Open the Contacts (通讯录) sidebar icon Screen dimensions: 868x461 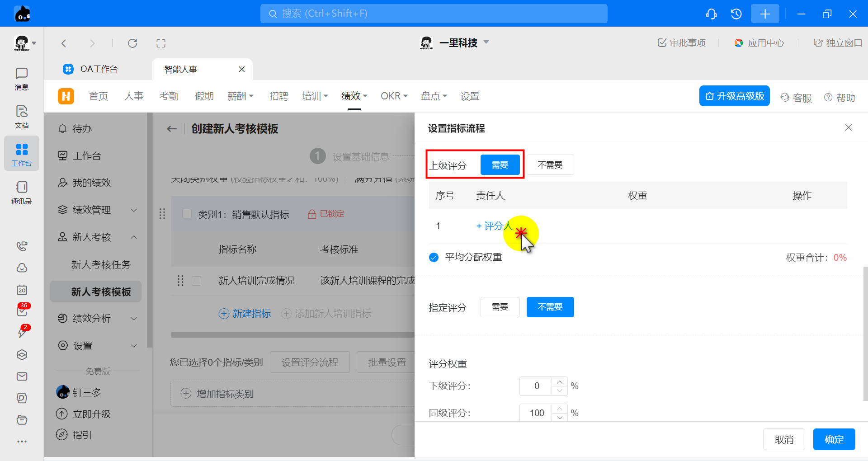pos(21,193)
